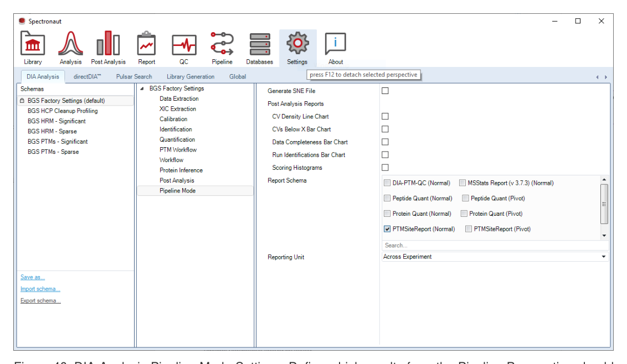The height and width of the screenshot is (364, 627).
Task: Click the right arrow to page tabs forward
Action: pos(606,77)
